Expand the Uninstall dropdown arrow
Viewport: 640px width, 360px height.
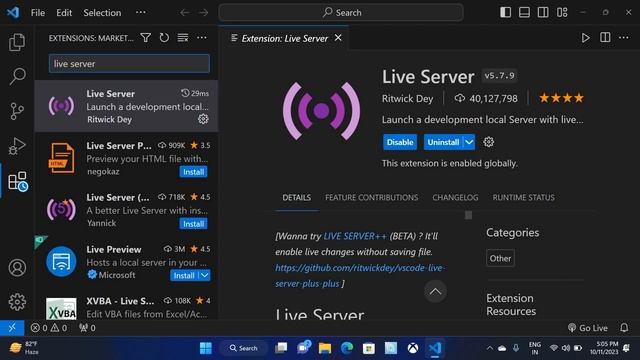[x=469, y=142]
